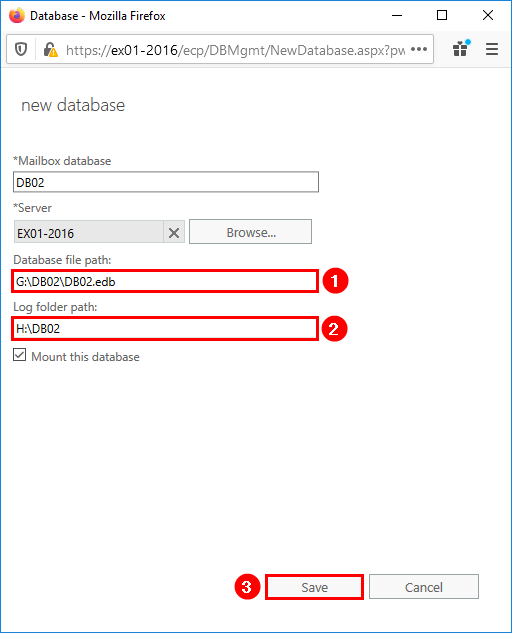This screenshot has width=512, height=633.
Task: Edit the Mailbox database name field
Action: (166, 182)
